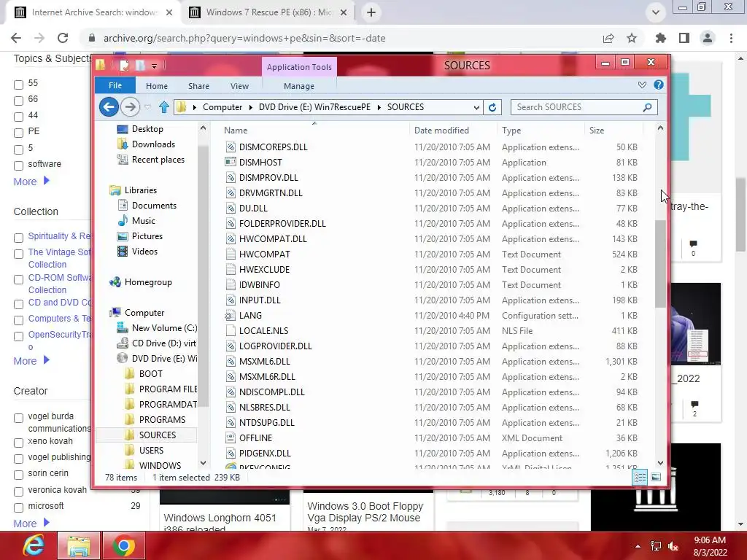Check the software topic checkbox
The height and width of the screenshot is (560, 747).
[18, 166]
